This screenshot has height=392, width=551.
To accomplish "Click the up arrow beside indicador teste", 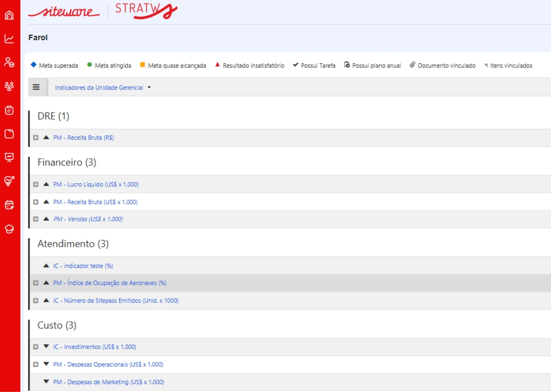I will pyautogui.click(x=46, y=265).
